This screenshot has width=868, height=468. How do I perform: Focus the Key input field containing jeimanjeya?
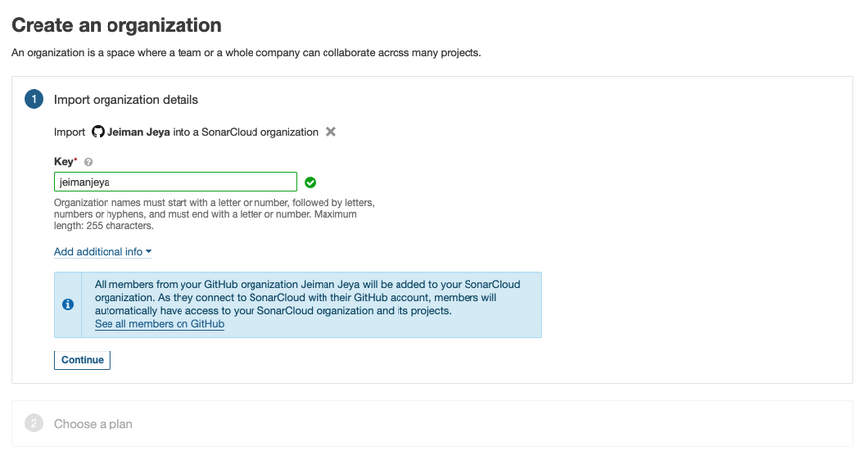pyautogui.click(x=176, y=182)
